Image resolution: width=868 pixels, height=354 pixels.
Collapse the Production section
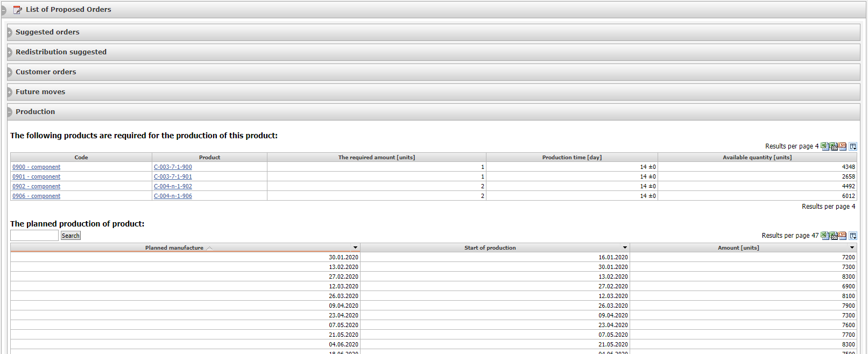click(x=9, y=112)
